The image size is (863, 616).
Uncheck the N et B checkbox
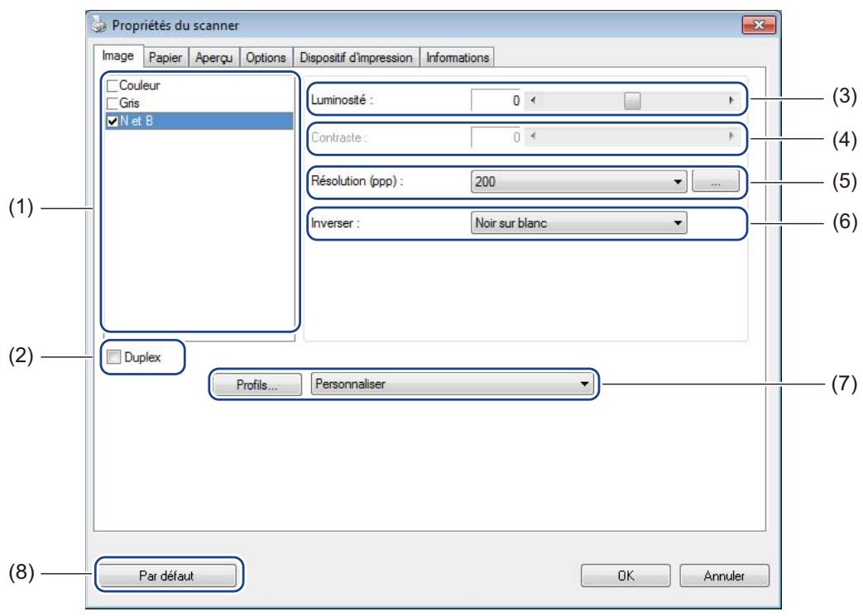pyautogui.click(x=113, y=121)
